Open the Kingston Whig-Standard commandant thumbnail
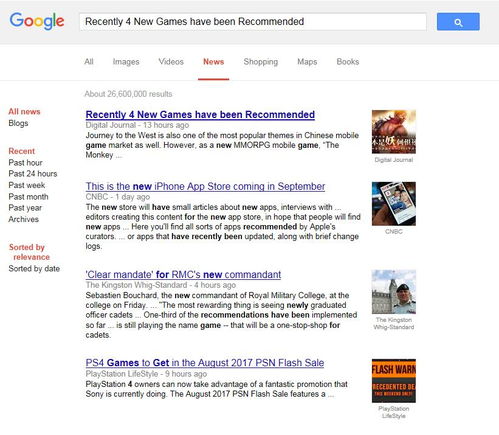This screenshot has width=499, height=435. 394,292
